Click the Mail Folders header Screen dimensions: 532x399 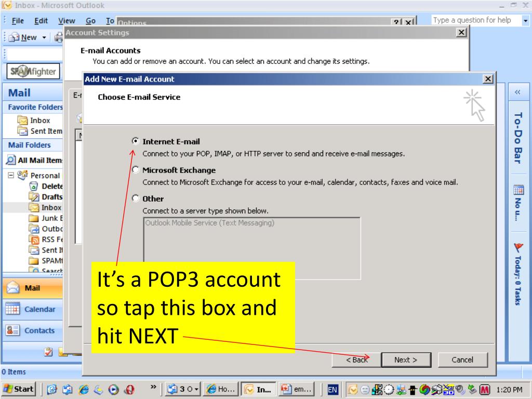[x=33, y=145]
